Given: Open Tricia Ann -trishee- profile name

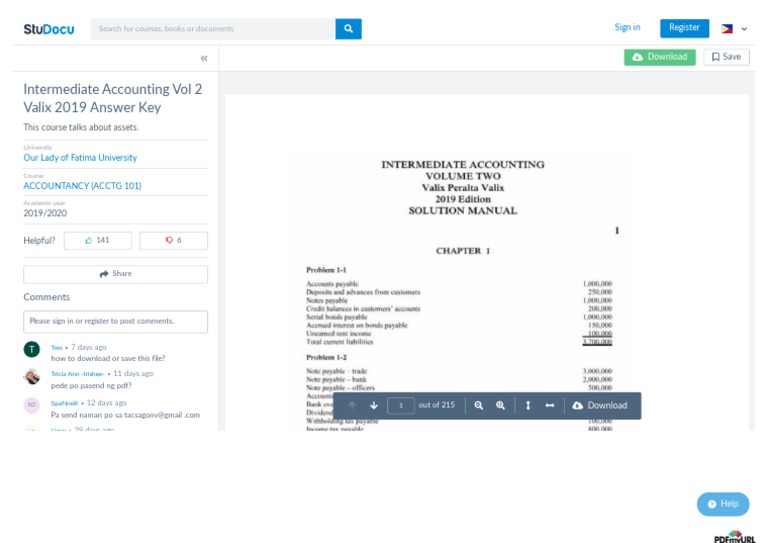Looking at the screenshot, I should [x=78, y=374].
